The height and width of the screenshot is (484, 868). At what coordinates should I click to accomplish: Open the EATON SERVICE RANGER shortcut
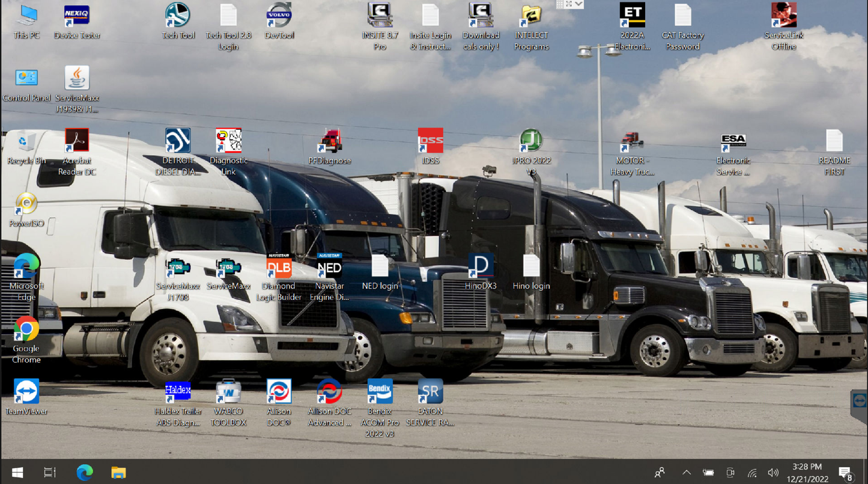click(430, 403)
